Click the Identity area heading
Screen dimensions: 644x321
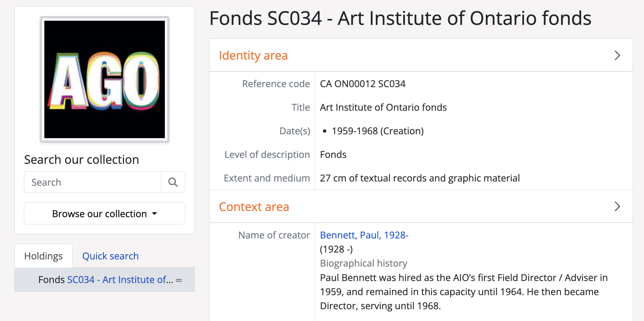pos(253,55)
